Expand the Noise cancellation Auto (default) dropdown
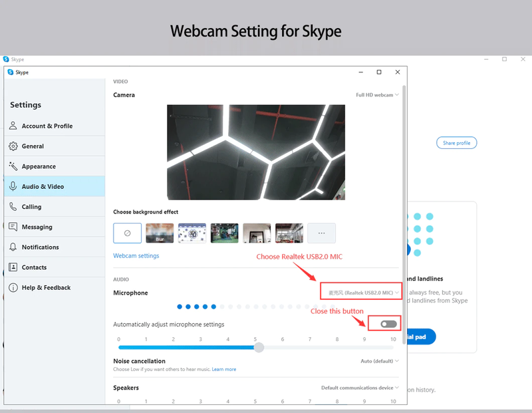 (x=379, y=361)
